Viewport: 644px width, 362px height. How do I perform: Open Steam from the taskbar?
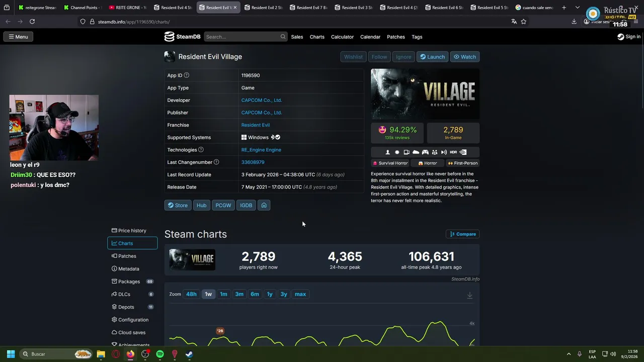pyautogui.click(x=189, y=354)
